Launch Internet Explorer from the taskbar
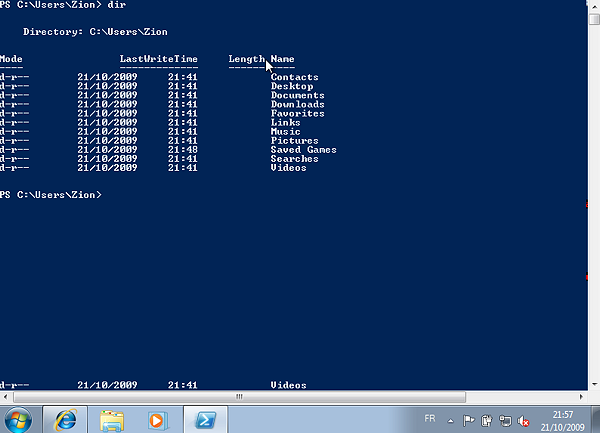The height and width of the screenshot is (433, 600). pos(67,418)
